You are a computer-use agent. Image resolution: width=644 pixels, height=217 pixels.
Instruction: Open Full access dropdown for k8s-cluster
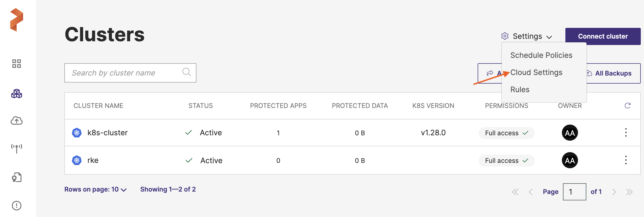coord(506,133)
